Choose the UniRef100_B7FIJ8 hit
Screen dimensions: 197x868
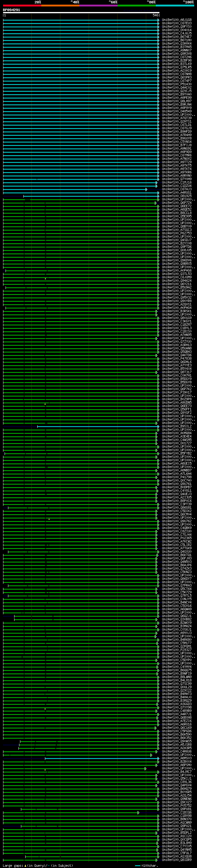tap(177, 145)
